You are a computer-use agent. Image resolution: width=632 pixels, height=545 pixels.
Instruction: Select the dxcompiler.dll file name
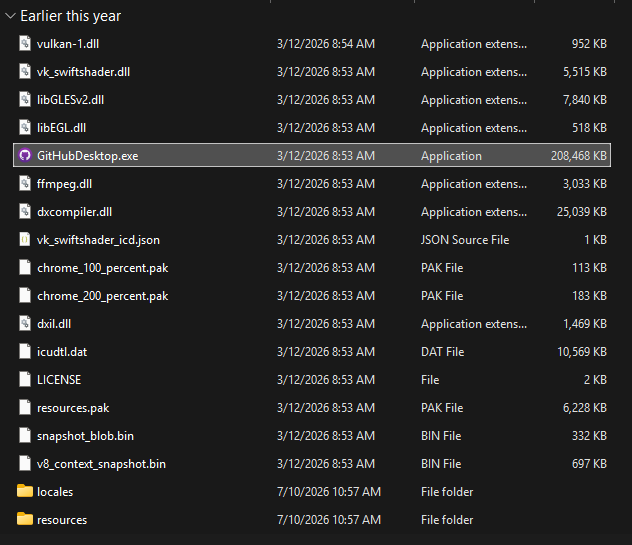pyautogui.click(x=75, y=212)
